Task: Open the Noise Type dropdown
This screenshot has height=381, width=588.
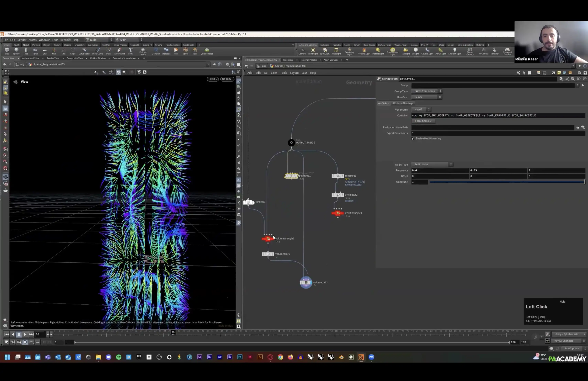Action: (432, 164)
